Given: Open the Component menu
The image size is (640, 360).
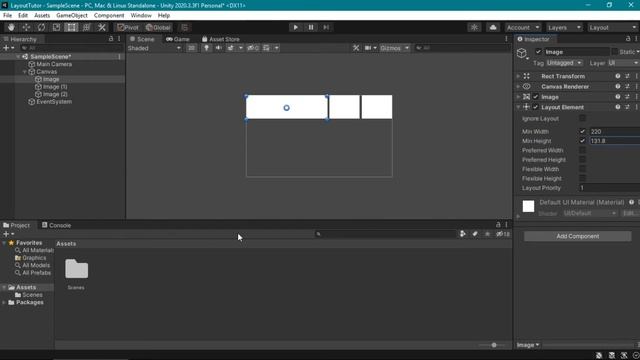Looking at the screenshot, I should pos(109,16).
